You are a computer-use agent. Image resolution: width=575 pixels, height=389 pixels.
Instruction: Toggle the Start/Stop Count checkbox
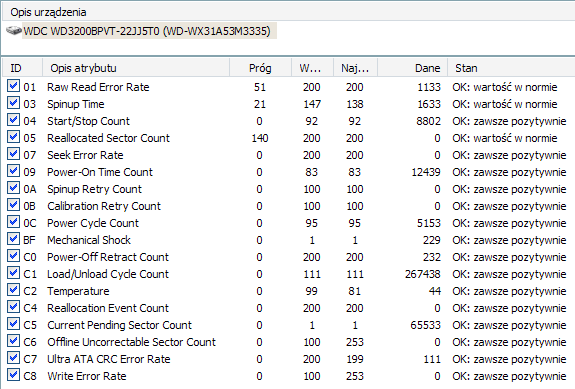coord(13,120)
